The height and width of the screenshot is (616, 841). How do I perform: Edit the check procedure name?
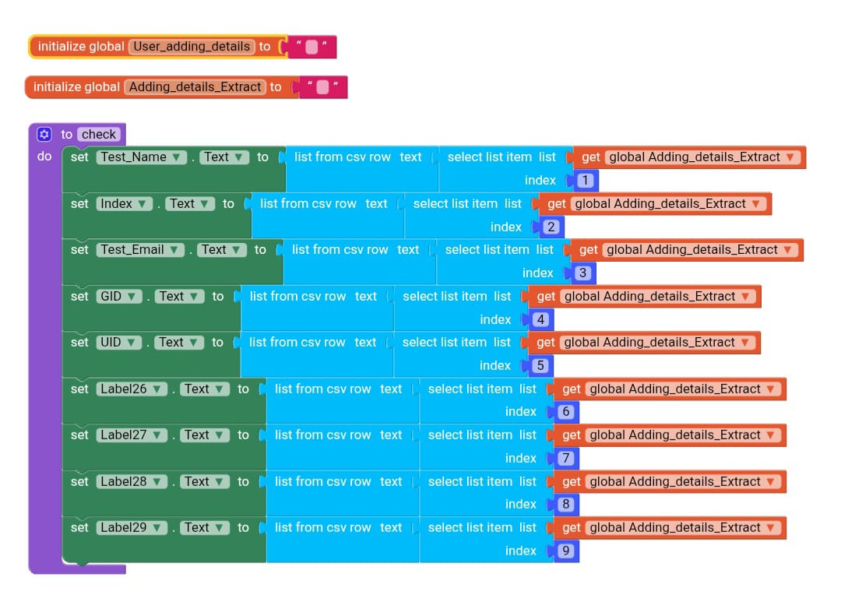[99, 134]
